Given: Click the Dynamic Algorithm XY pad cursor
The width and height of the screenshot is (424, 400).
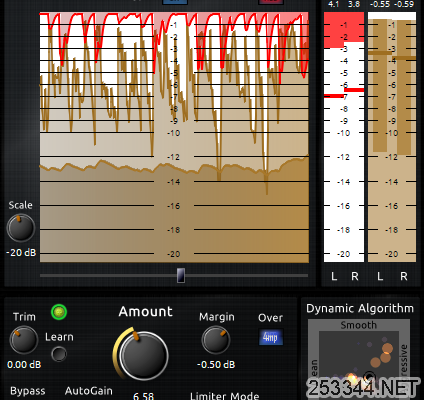Looking at the screenshot, I should tap(369, 377).
